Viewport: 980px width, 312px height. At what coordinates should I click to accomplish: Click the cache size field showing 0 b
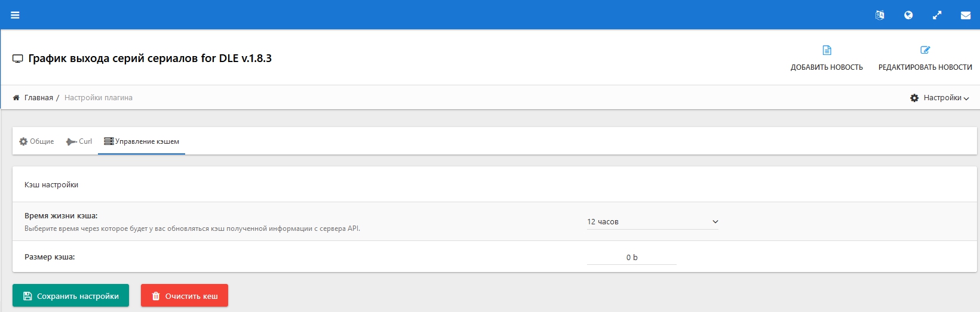pos(632,257)
